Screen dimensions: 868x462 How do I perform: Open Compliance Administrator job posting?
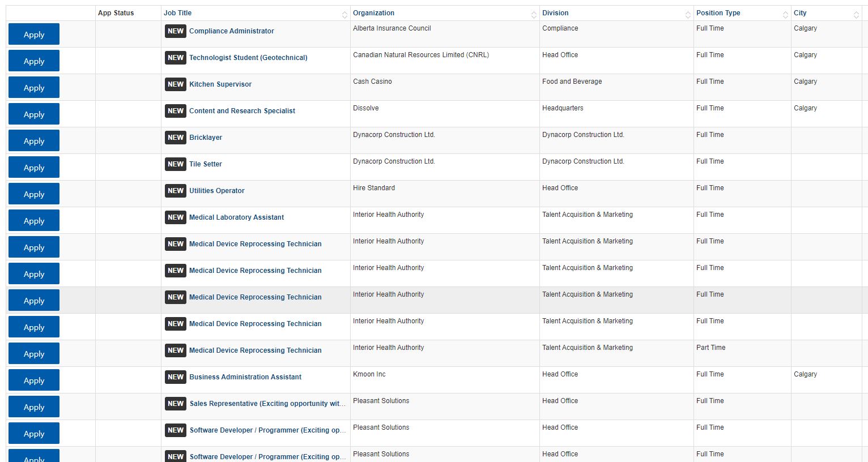click(x=232, y=31)
